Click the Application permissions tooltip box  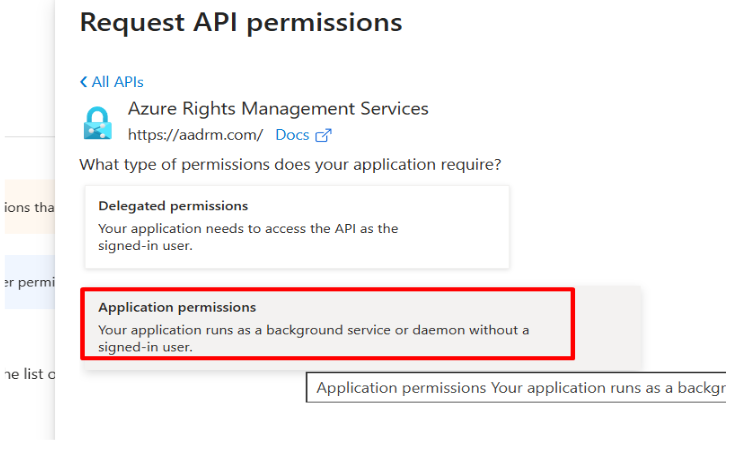[x=518, y=388]
